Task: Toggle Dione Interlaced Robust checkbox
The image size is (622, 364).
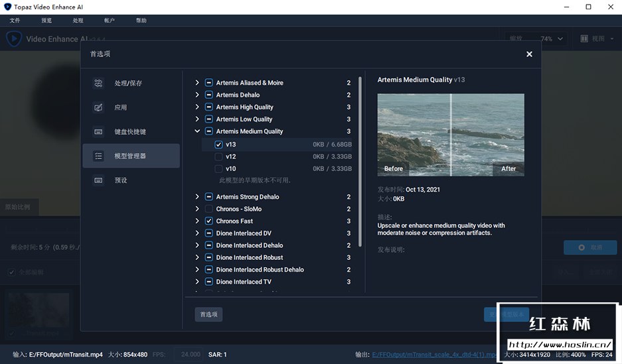Action: point(208,257)
